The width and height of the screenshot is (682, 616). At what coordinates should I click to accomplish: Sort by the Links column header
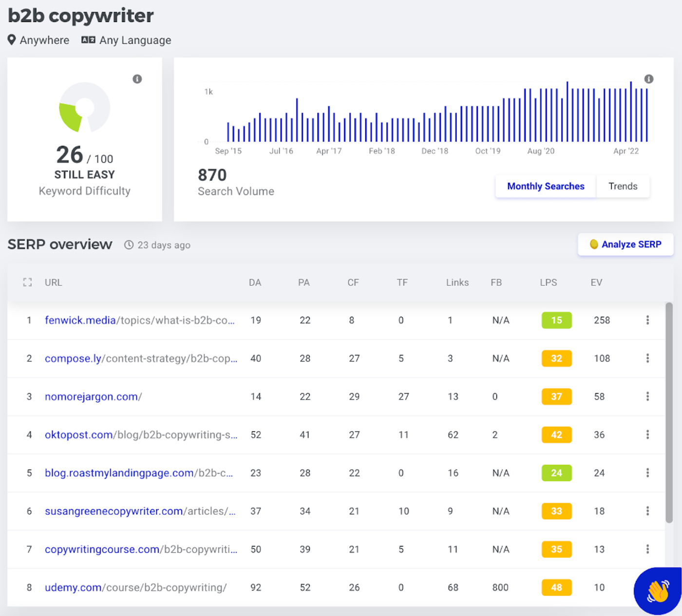[457, 282]
